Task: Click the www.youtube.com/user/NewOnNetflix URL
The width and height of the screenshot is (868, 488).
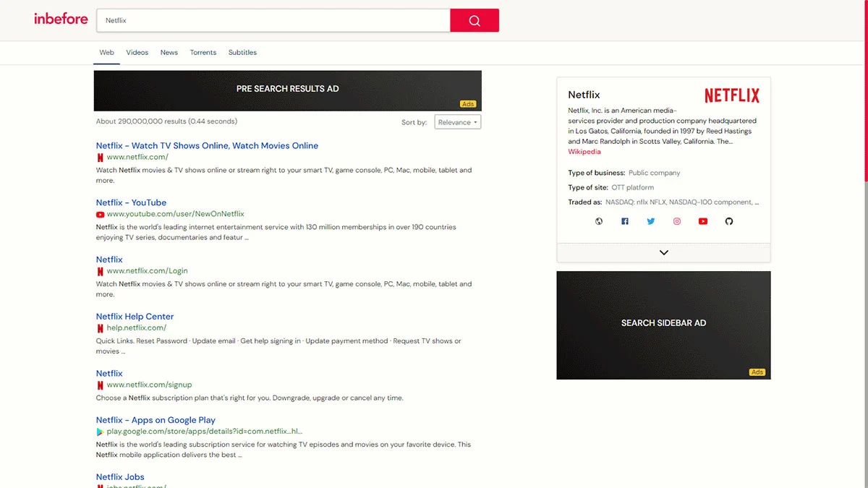Action: tap(176, 214)
